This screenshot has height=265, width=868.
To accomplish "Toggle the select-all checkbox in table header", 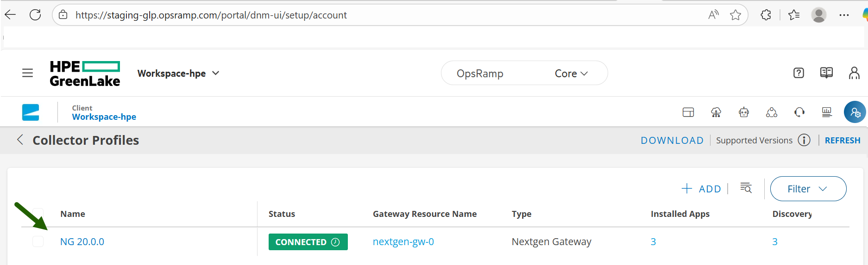I will 38,214.
